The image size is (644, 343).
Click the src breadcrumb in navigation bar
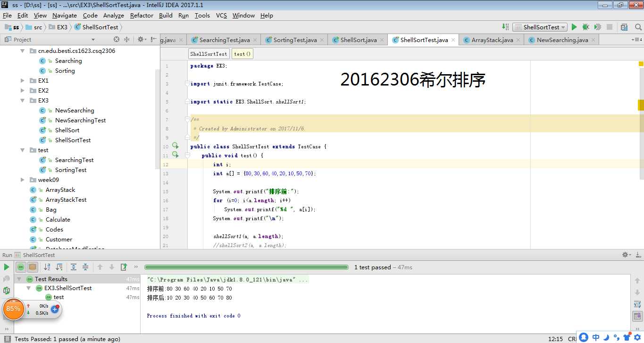pos(33,27)
